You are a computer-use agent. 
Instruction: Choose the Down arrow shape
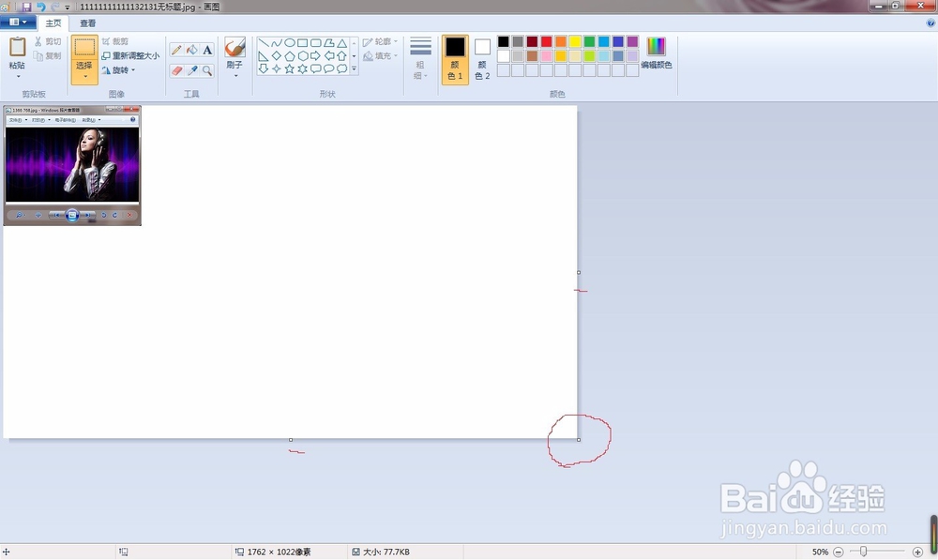tap(264, 68)
